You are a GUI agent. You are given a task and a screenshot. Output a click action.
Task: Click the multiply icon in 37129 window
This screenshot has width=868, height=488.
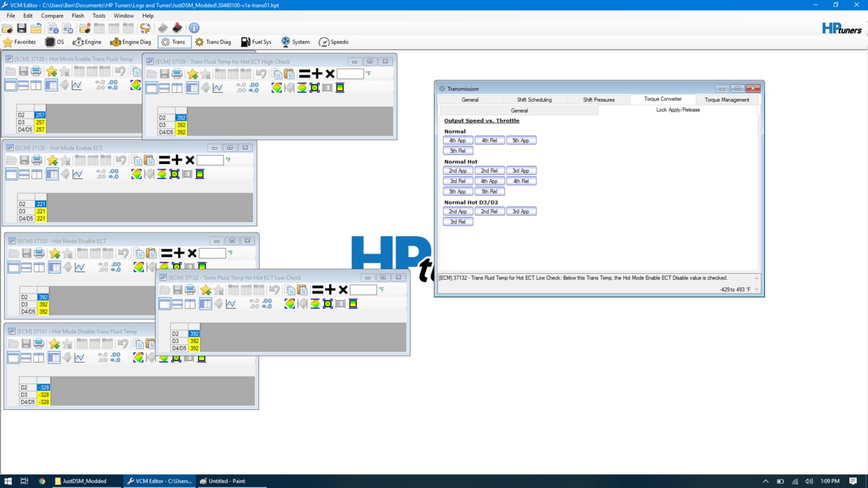[330, 74]
